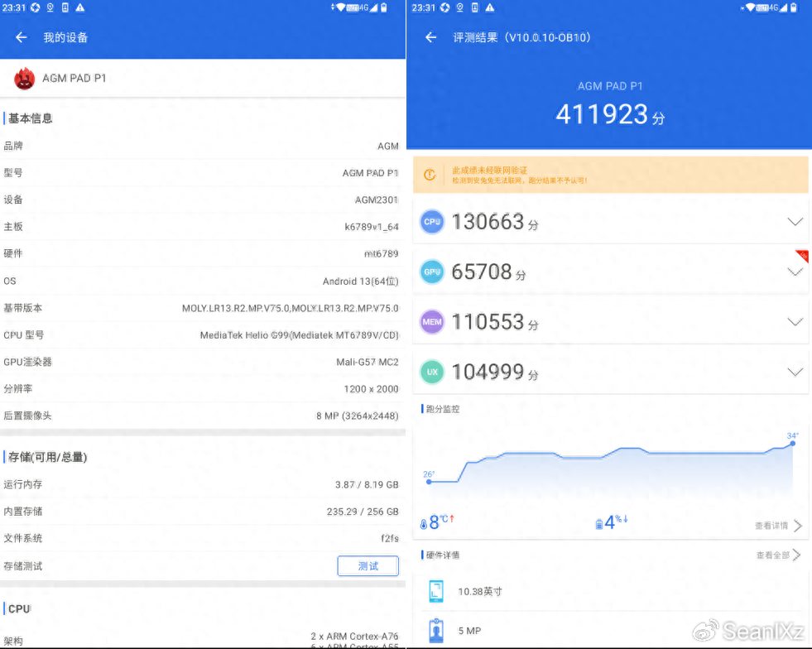The image size is (812, 649).
Task: Select the 基带版本 MOLY row
Action: pos(203,308)
